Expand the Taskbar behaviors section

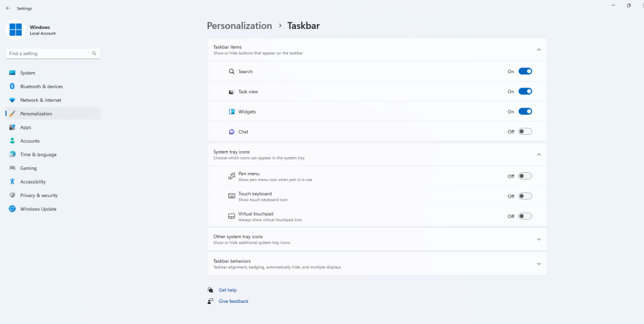point(539,264)
